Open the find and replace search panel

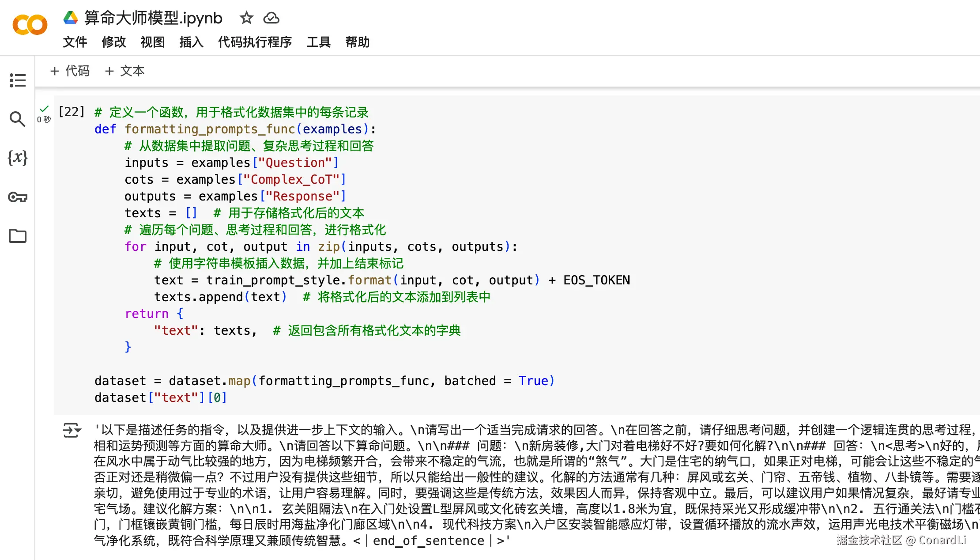pyautogui.click(x=18, y=119)
